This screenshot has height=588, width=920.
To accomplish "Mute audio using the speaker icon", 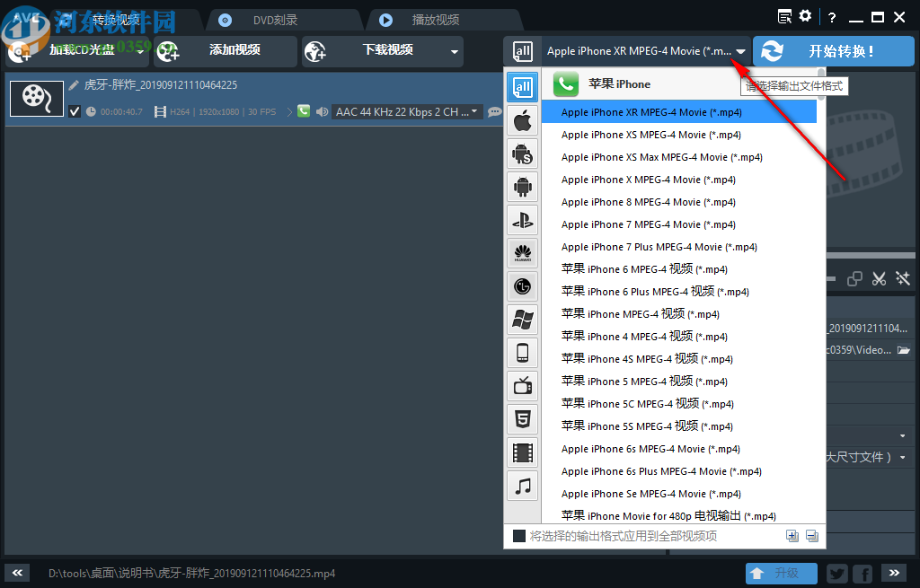I will point(322,111).
